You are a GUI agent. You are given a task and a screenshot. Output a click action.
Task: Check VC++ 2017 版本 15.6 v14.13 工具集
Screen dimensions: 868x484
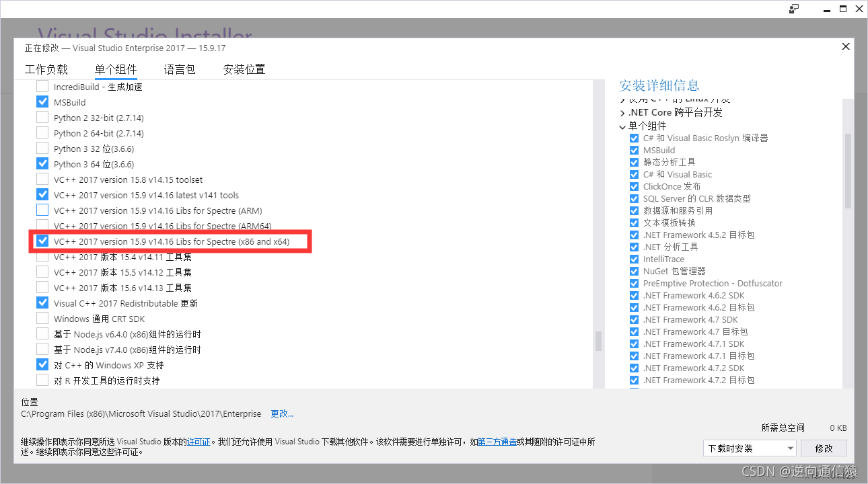tap(42, 288)
